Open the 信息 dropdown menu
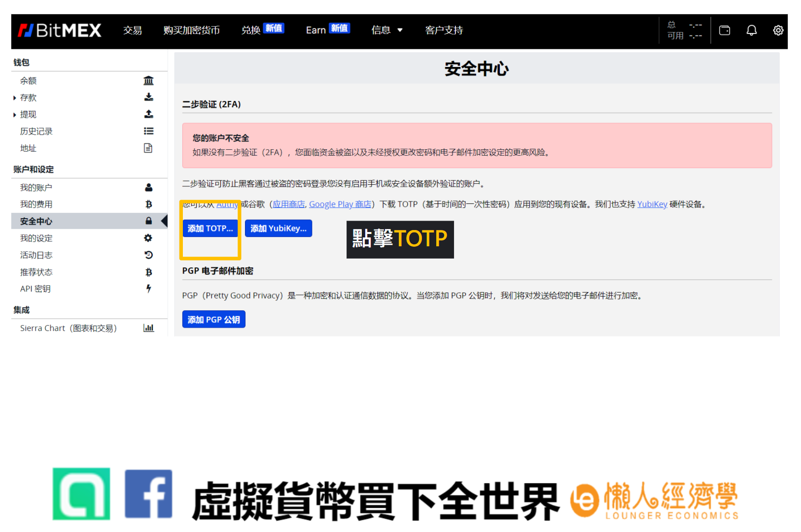 coord(387,31)
